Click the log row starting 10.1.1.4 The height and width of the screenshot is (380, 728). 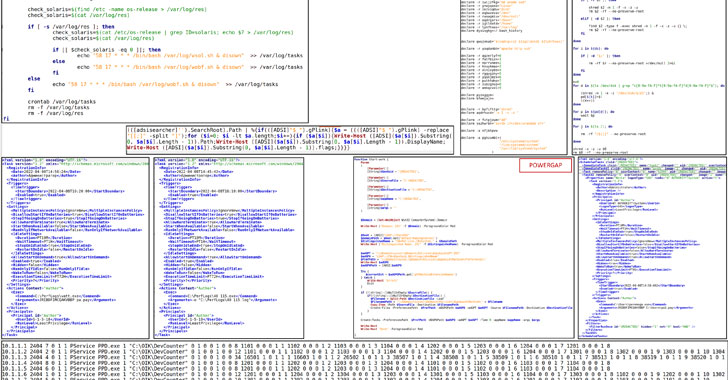(364, 363)
